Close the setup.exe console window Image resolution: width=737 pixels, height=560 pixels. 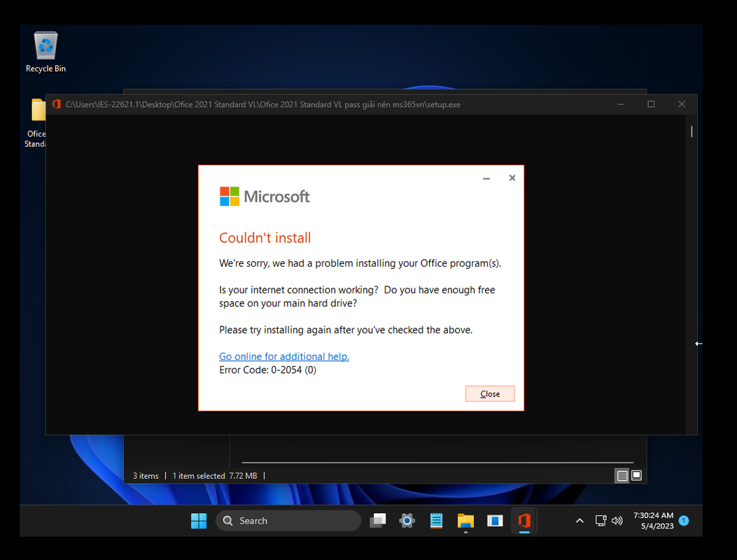click(682, 104)
